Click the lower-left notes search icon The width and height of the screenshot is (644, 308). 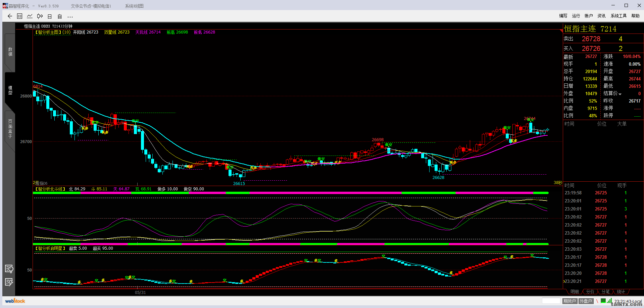(x=9, y=269)
